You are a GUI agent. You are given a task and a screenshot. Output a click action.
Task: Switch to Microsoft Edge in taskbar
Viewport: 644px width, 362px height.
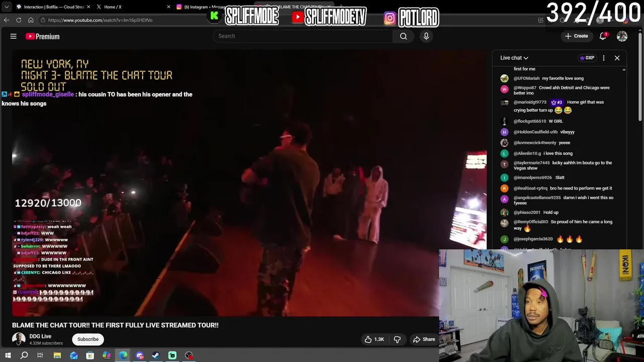tap(123, 355)
